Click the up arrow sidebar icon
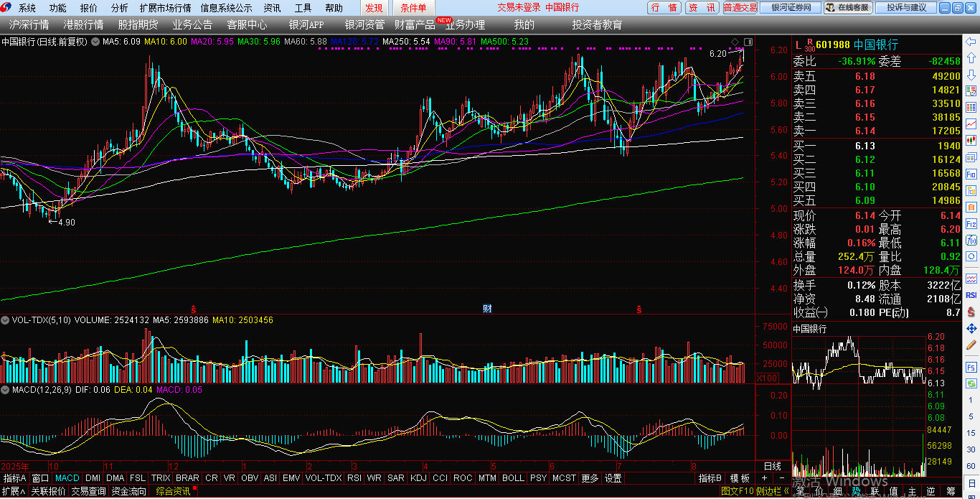 971,57
